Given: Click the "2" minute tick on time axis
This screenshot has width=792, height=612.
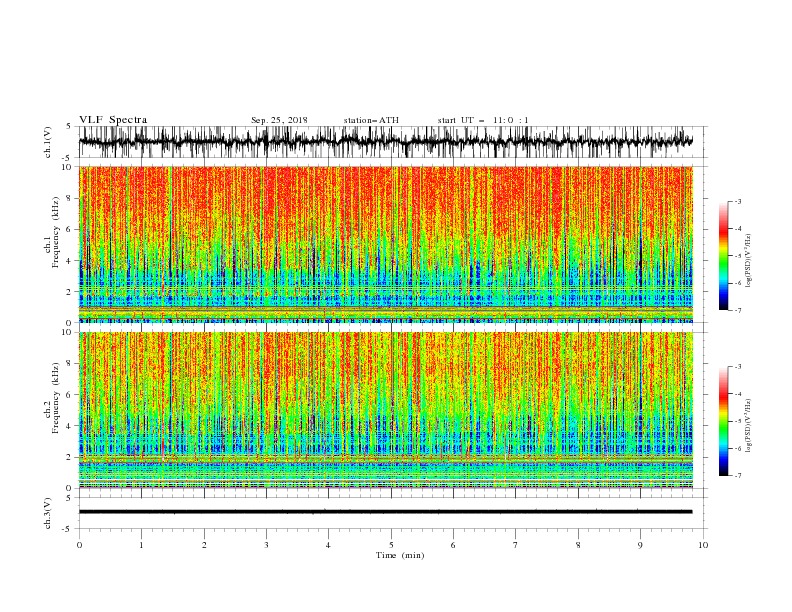Looking at the screenshot, I should [204, 545].
